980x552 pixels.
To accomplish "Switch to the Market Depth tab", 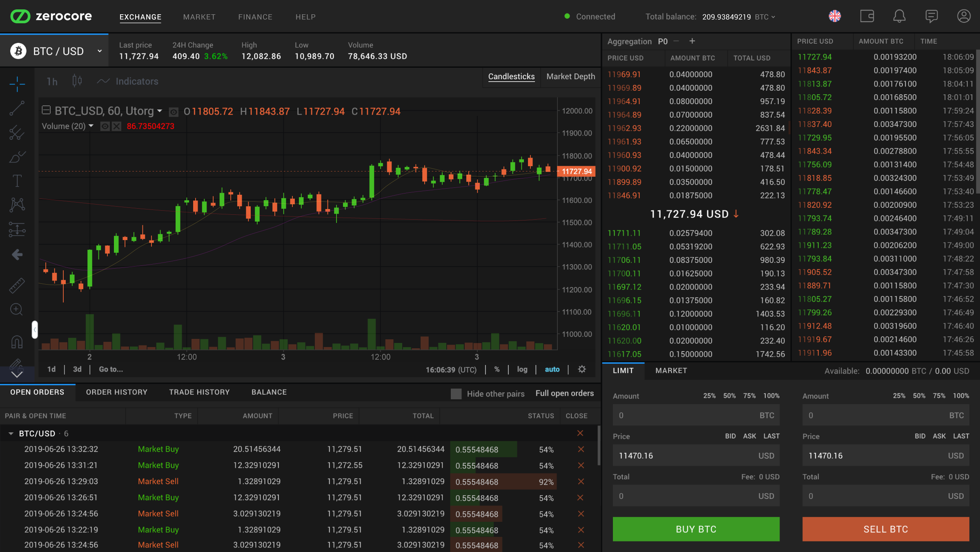I will 570,77.
